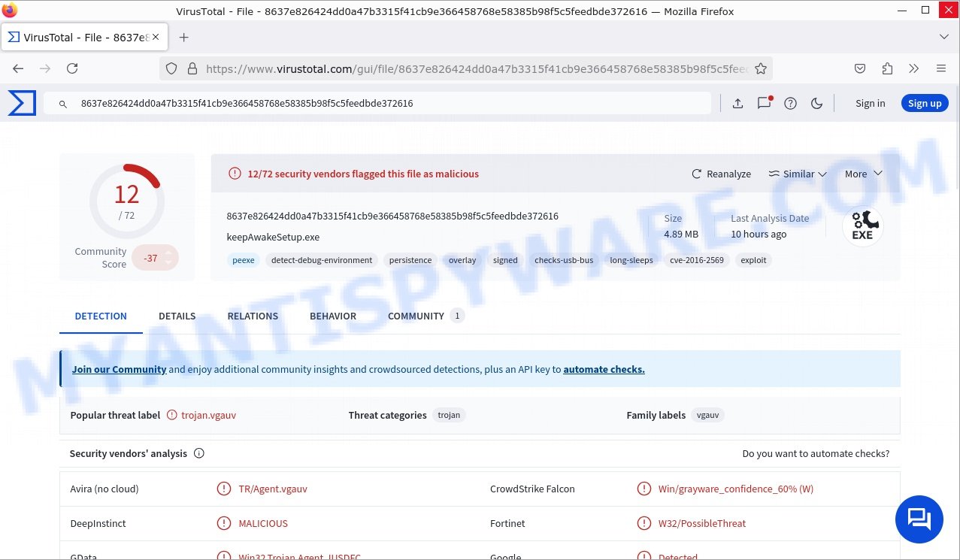Open the Join our Community link

119,369
